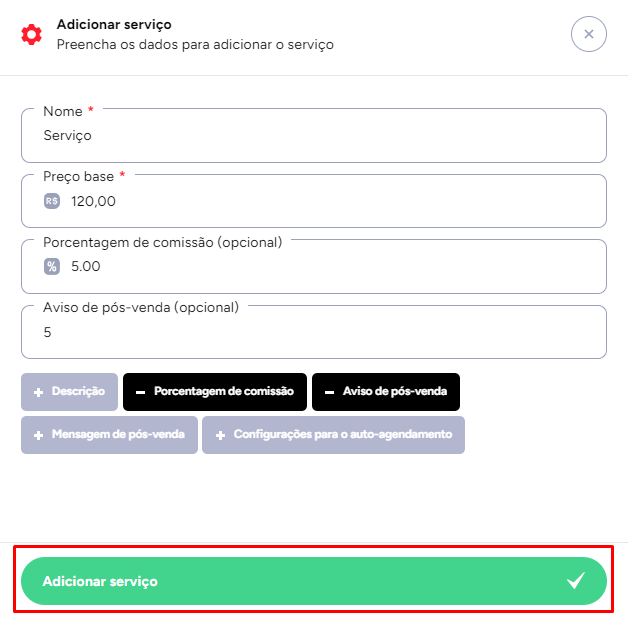
Task: Click the minus icon beside Aviso de pós-venda
Action: pyautogui.click(x=329, y=392)
